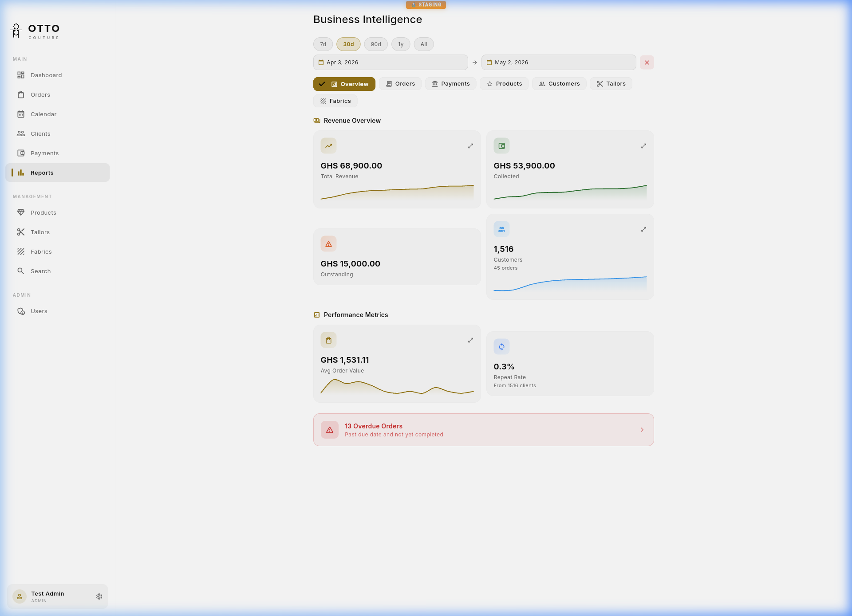Click the wallet icon on Collected card
Screen dimensions: 852x616
501,145
